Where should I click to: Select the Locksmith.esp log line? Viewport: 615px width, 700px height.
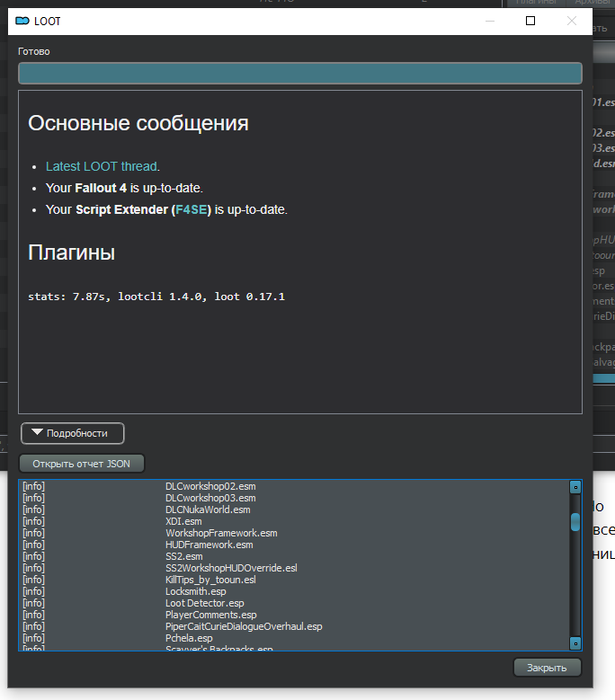(294, 591)
